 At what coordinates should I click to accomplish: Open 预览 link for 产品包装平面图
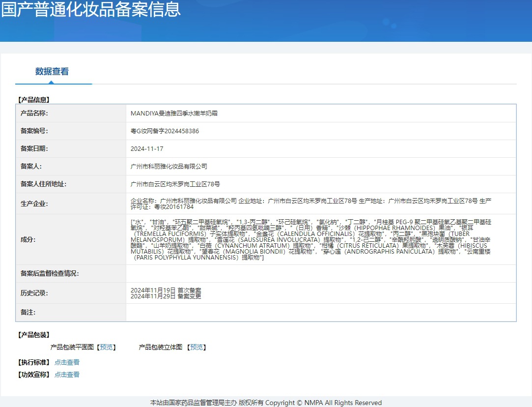point(107,347)
